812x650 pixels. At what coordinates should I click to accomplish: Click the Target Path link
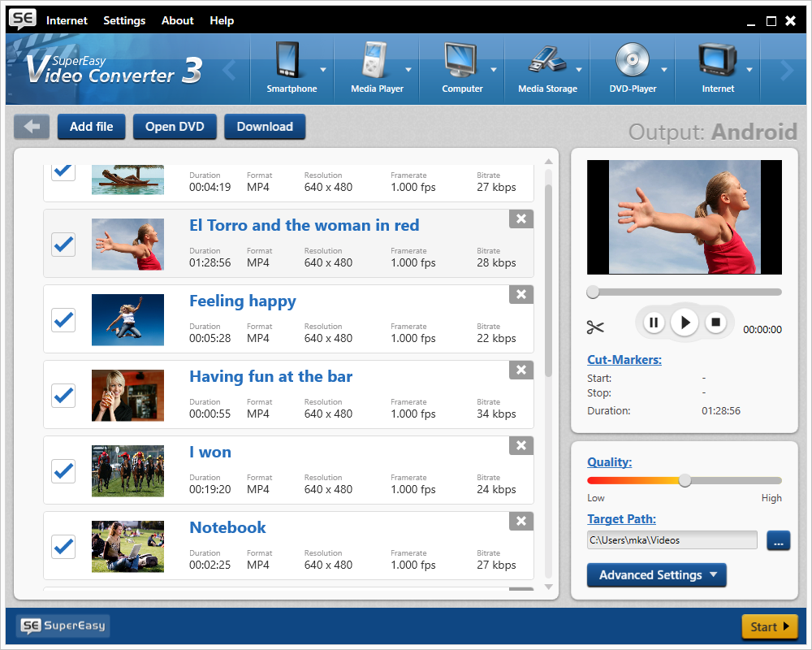(x=621, y=519)
